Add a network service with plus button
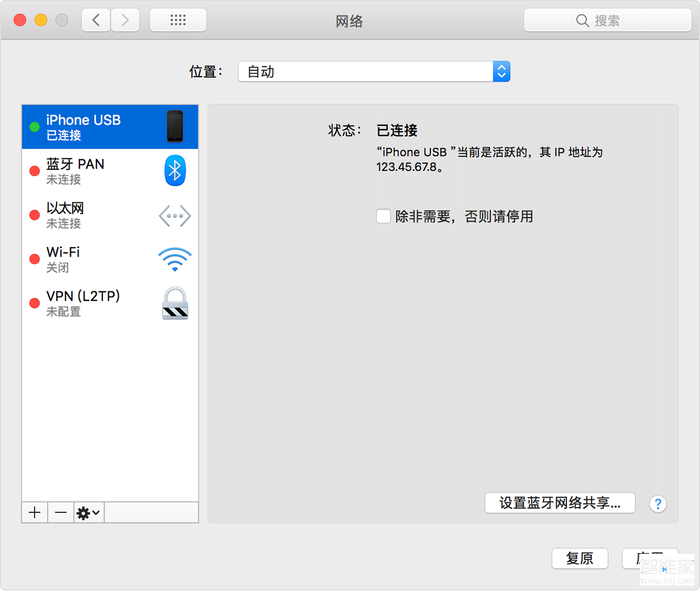The image size is (700, 591). (34, 513)
